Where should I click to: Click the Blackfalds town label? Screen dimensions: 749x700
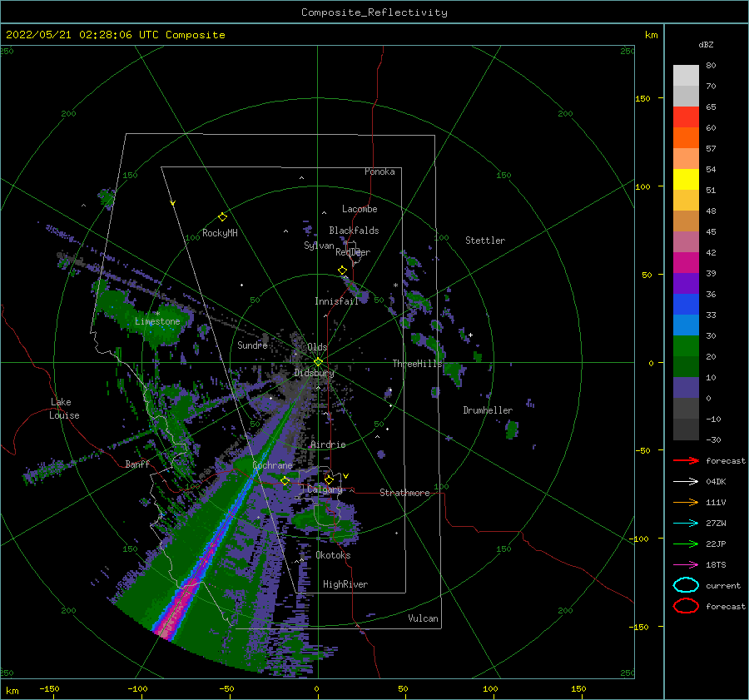point(354,231)
